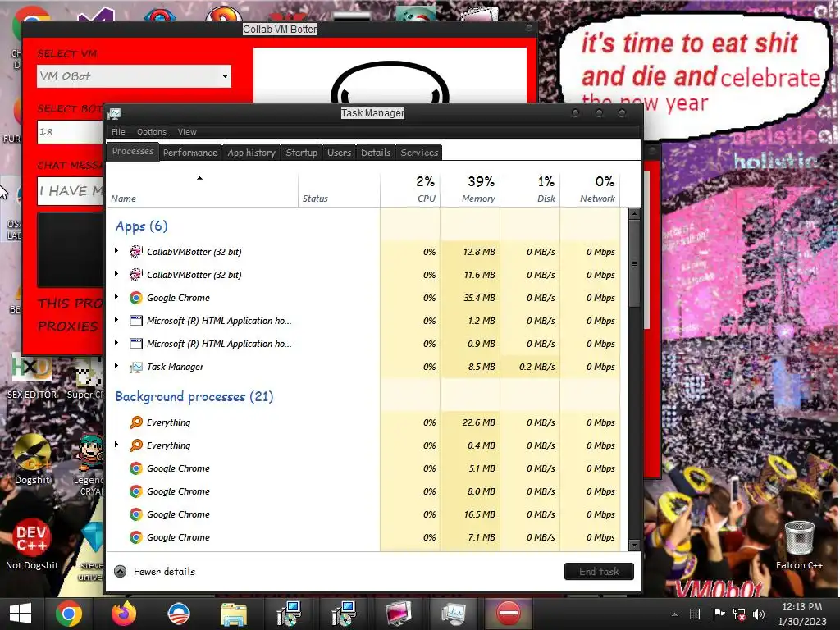Click the Task Manager title bar icon
840x630 pixels.
coord(114,113)
